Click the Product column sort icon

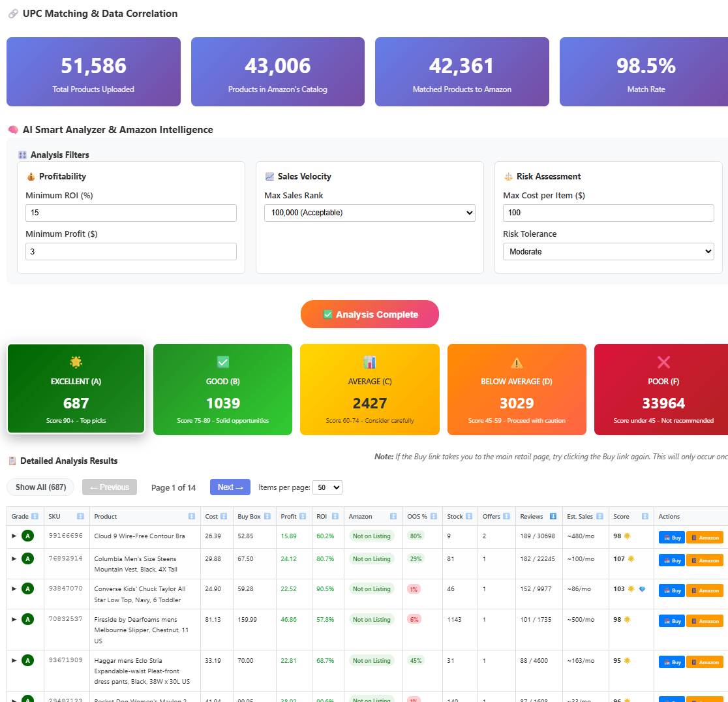[192, 516]
